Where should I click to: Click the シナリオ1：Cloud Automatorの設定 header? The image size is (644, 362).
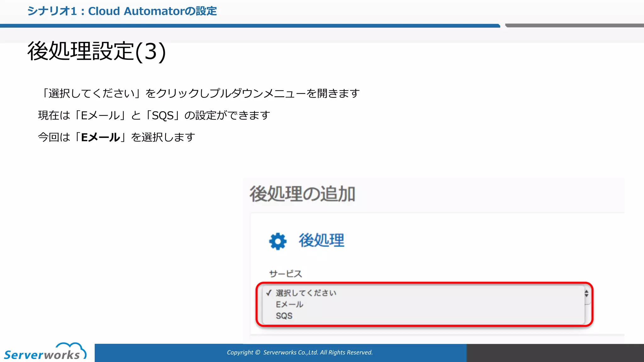click(122, 11)
